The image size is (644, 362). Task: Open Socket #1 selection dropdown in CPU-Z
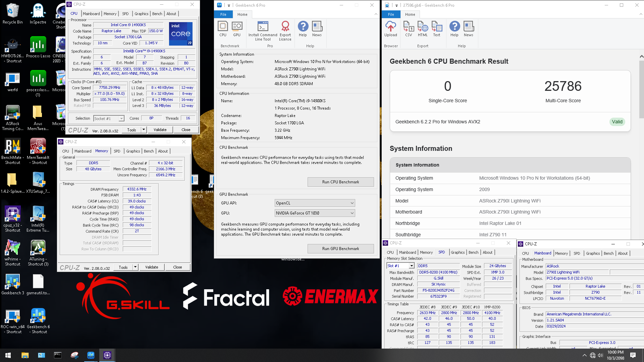(109, 118)
